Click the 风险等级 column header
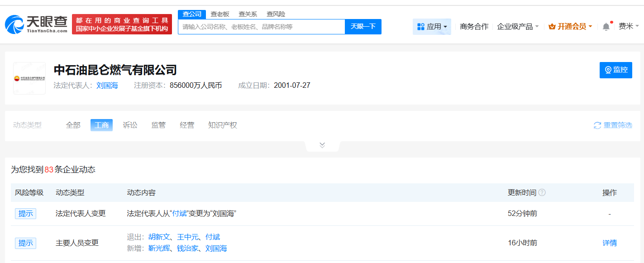Viewport: 644px width, 263px height. [x=29, y=192]
